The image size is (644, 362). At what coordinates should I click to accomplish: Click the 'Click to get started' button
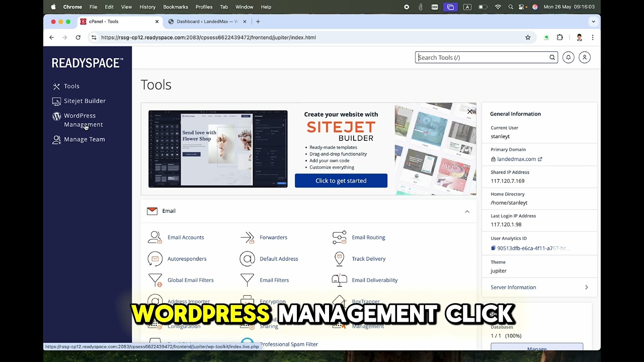click(341, 180)
